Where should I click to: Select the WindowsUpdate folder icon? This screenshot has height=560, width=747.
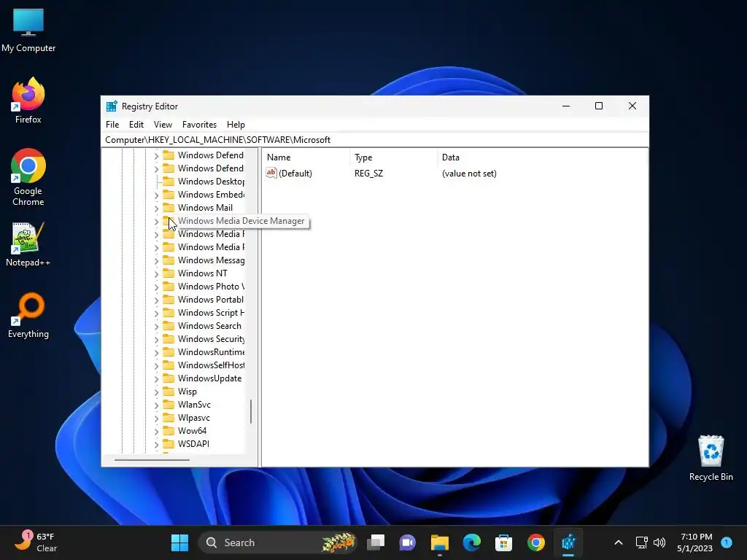(x=169, y=378)
